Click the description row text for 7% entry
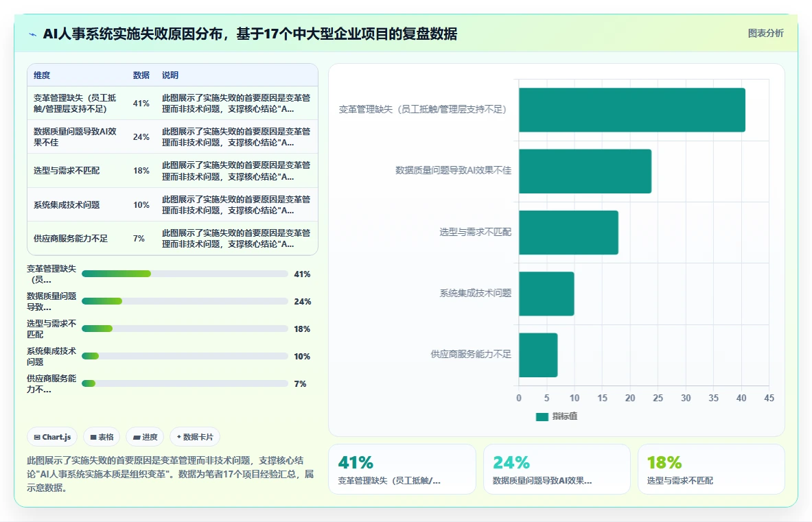812x522 pixels. pos(235,239)
